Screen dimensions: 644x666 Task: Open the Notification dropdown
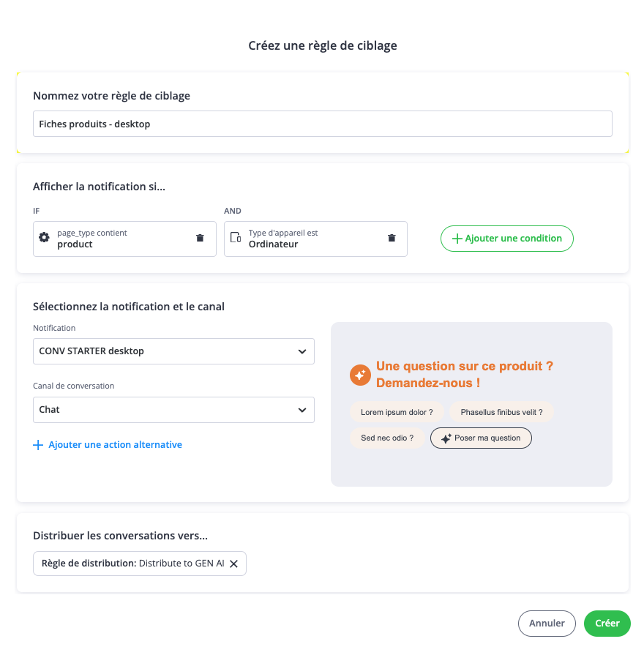coord(173,351)
